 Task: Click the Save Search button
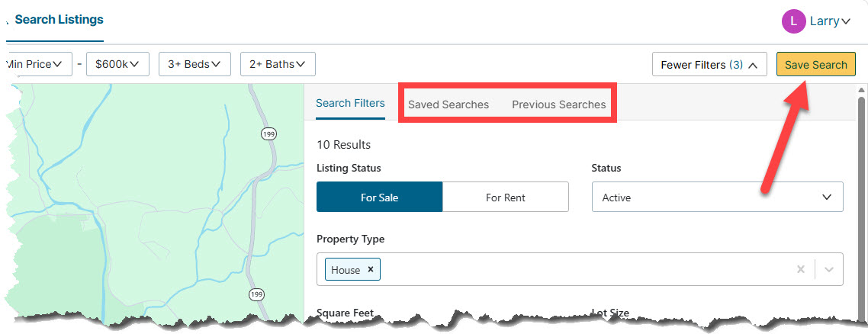coord(816,65)
